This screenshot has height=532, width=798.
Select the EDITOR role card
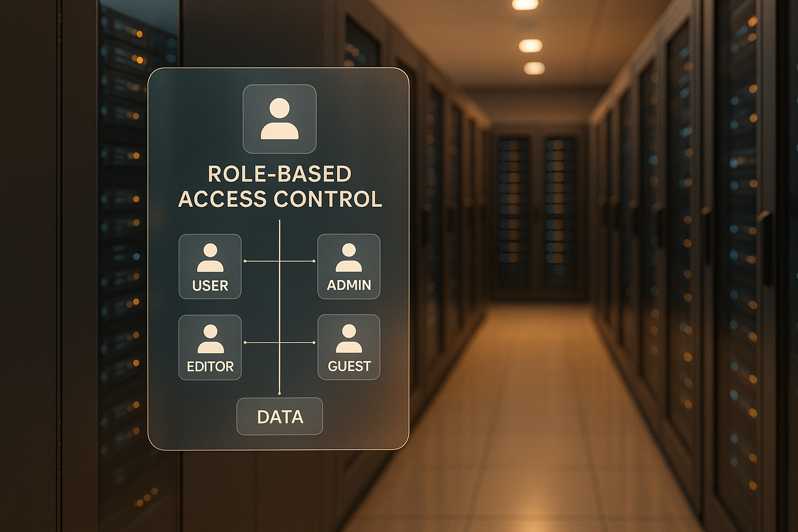210,348
